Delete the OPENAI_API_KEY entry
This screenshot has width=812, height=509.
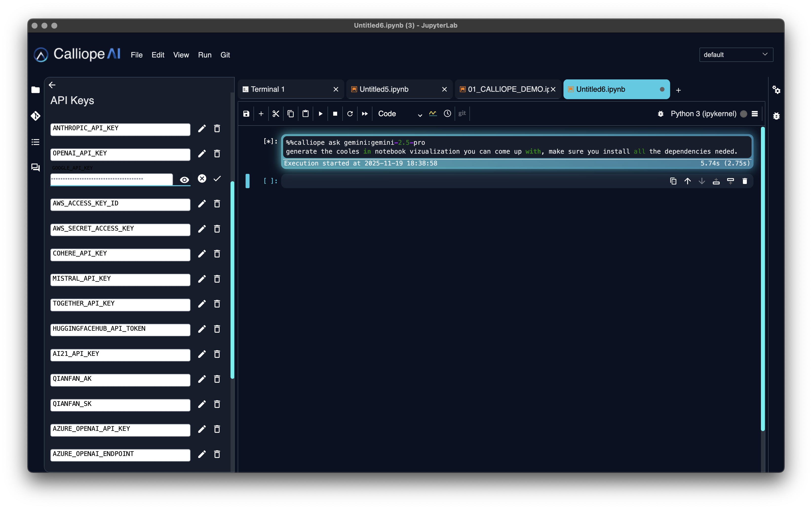click(217, 154)
